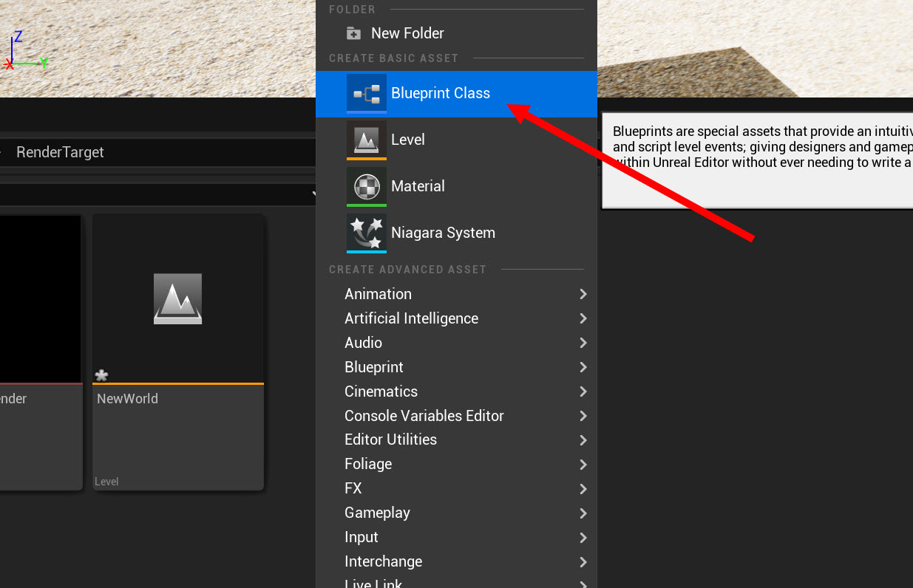Open the FX submenu
The height and width of the screenshot is (588, 913).
tap(456, 488)
